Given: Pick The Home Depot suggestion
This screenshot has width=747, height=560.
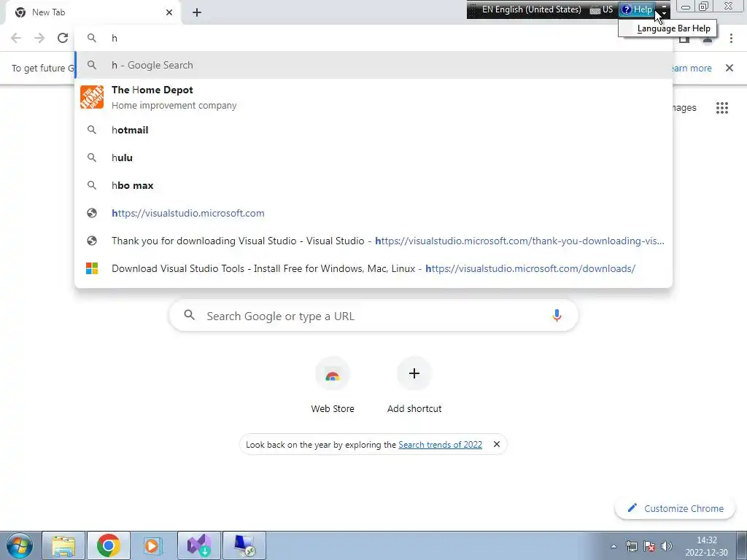Looking at the screenshot, I should [373, 97].
